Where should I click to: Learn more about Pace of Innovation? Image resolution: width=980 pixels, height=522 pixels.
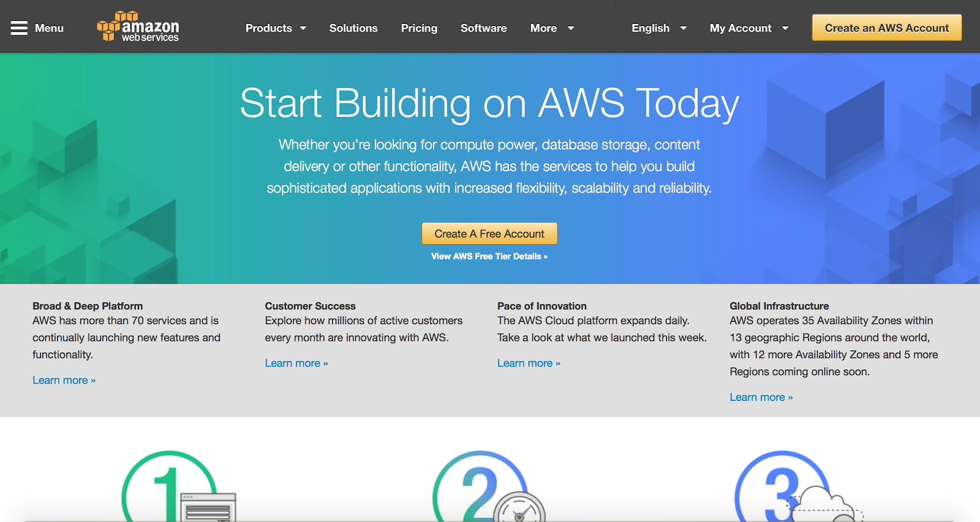[529, 363]
